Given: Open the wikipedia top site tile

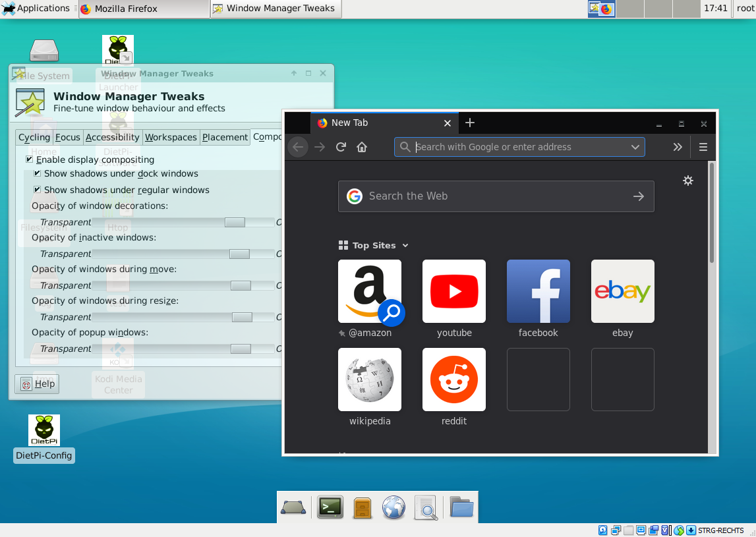Looking at the screenshot, I should [370, 380].
